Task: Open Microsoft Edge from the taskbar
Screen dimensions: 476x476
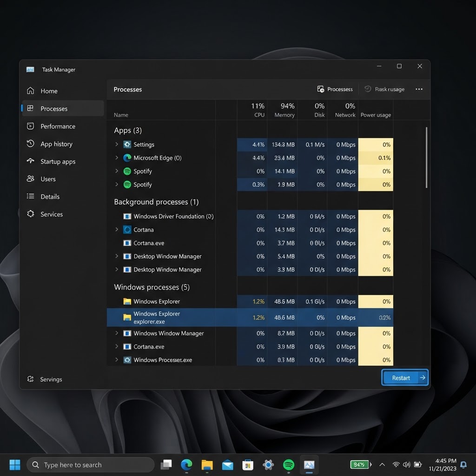Action: pyautogui.click(x=186, y=464)
